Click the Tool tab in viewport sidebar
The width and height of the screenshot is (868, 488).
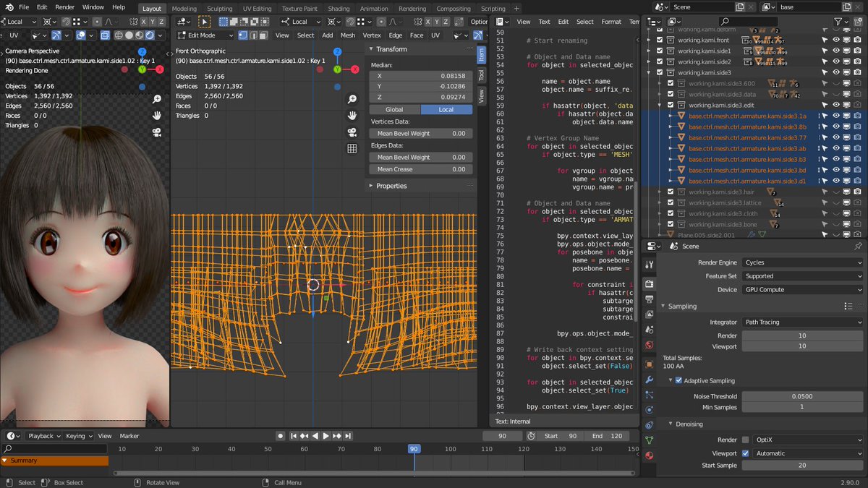click(482, 74)
